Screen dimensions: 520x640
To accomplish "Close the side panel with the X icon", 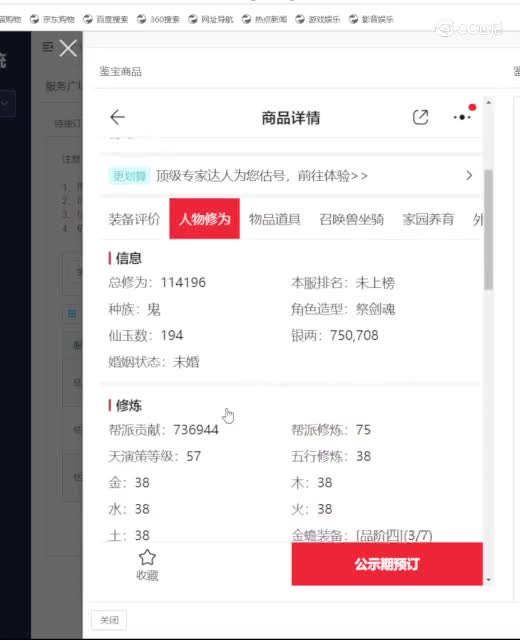I will click(x=68, y=49).
